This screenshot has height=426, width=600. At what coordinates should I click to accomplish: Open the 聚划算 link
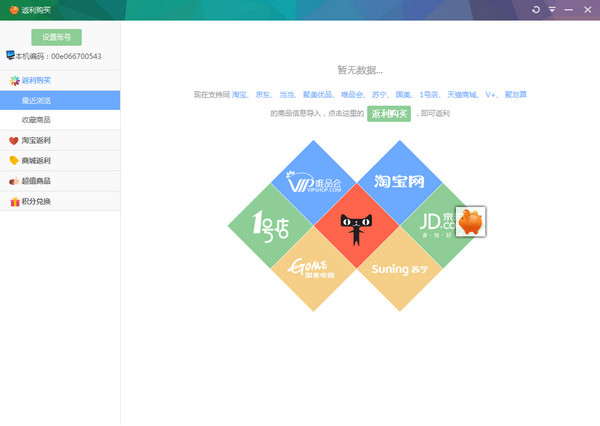515,95
